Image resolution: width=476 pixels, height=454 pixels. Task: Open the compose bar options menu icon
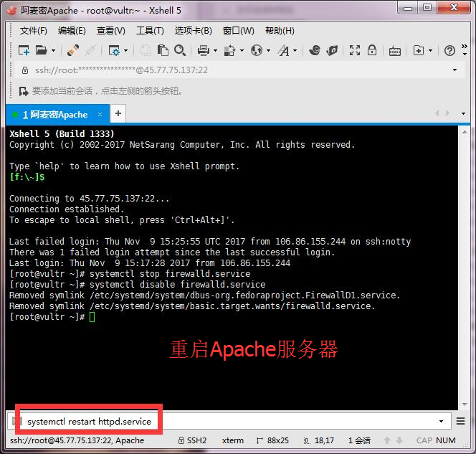pos(460,421)
